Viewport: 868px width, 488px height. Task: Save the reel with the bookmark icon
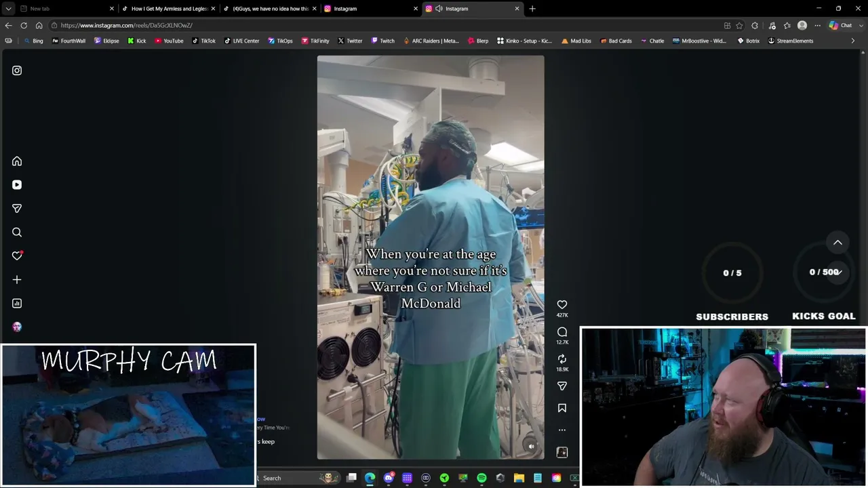click(x=562, y=408)
